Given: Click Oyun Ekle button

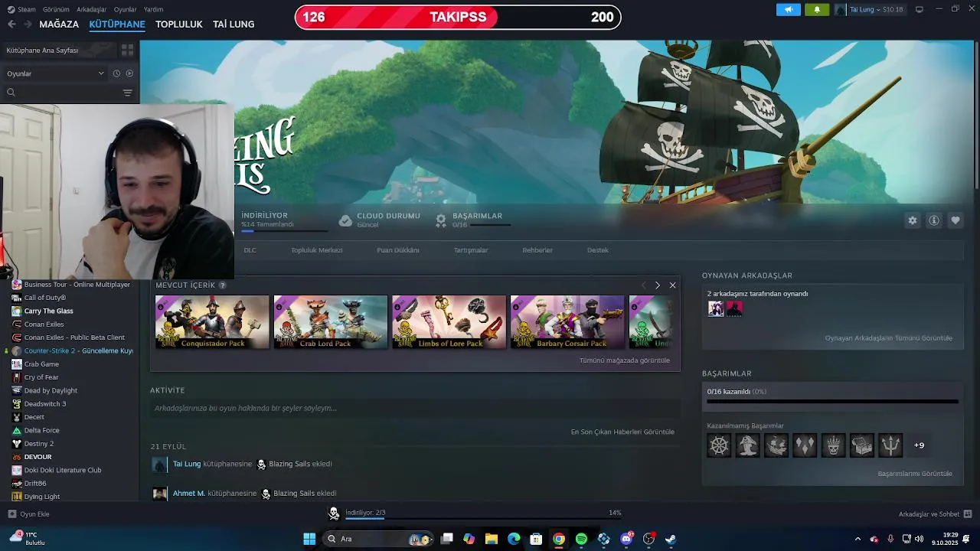Looking at the screenshot, I should coord(29,514).
